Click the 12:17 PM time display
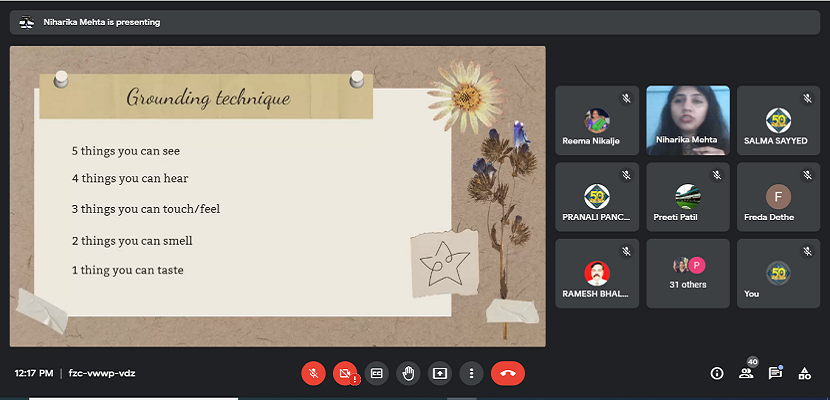830x400 pixels. coord(34,374)
